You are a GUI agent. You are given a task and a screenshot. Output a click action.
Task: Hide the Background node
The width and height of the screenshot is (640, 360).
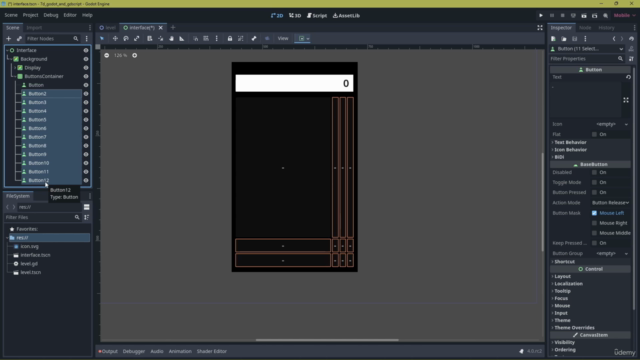coord(86,59)
